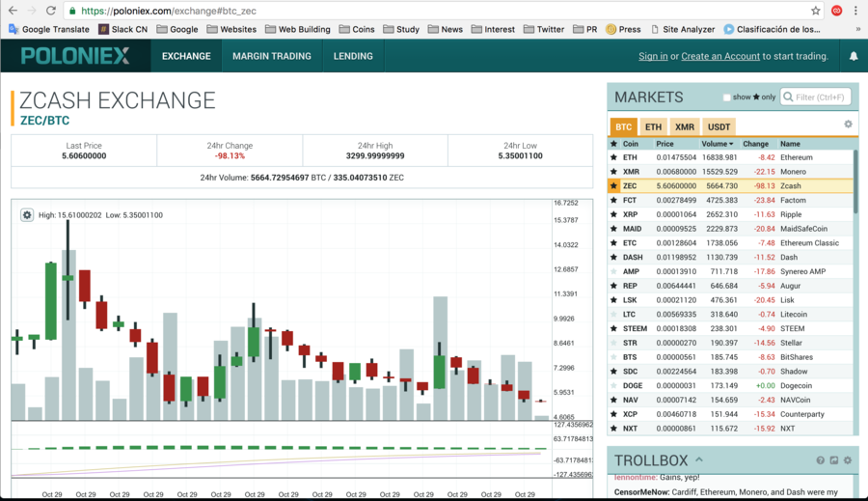Toggle favorite star for LTC row

(x=613, y=315)
